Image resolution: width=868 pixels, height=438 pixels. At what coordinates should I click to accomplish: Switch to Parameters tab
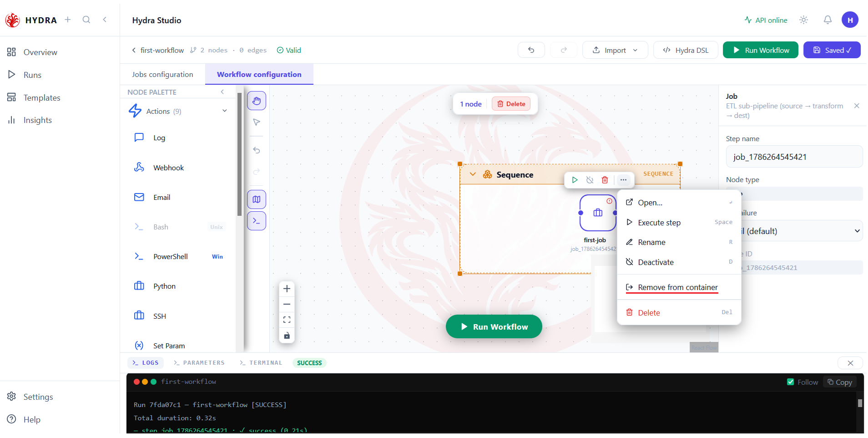coord(199,363)
